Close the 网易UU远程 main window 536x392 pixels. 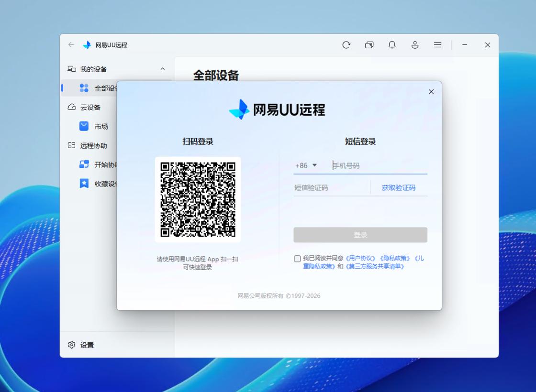[488, 45]
